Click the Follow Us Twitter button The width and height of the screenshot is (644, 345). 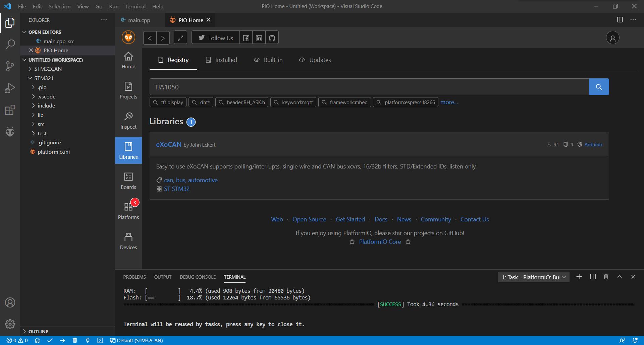pyautogui.click(x=216, y=38)
